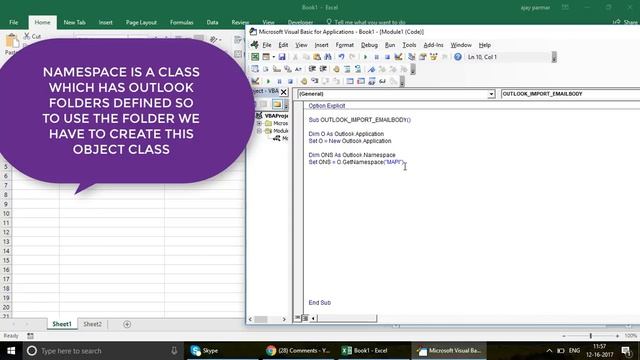
Task: Open Locals Window from the Debug toolbar
Action: [x=350, y=81]
